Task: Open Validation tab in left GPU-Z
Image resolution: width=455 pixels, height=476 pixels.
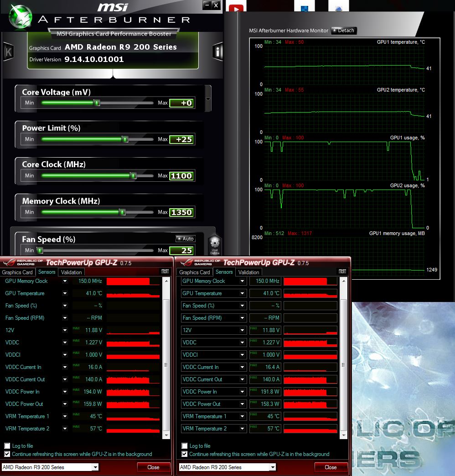Action: [x=72, y=272]
